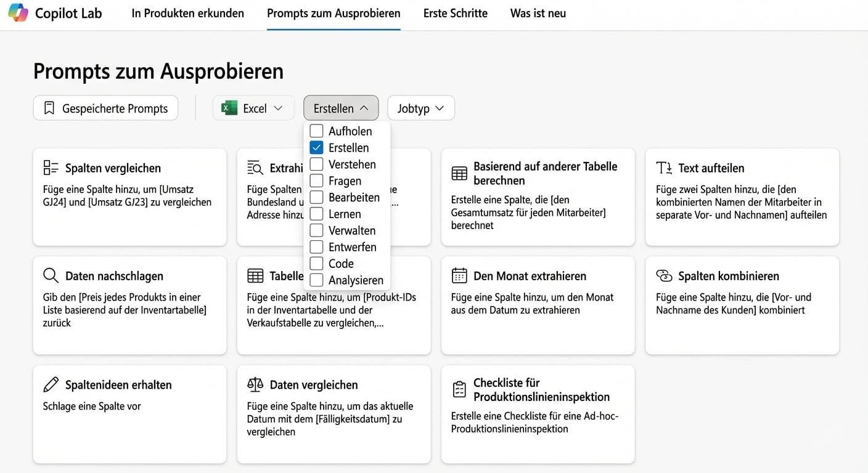Enable the Bearbeiten checkbox
The image size is (868, 473).
point(317,197)
